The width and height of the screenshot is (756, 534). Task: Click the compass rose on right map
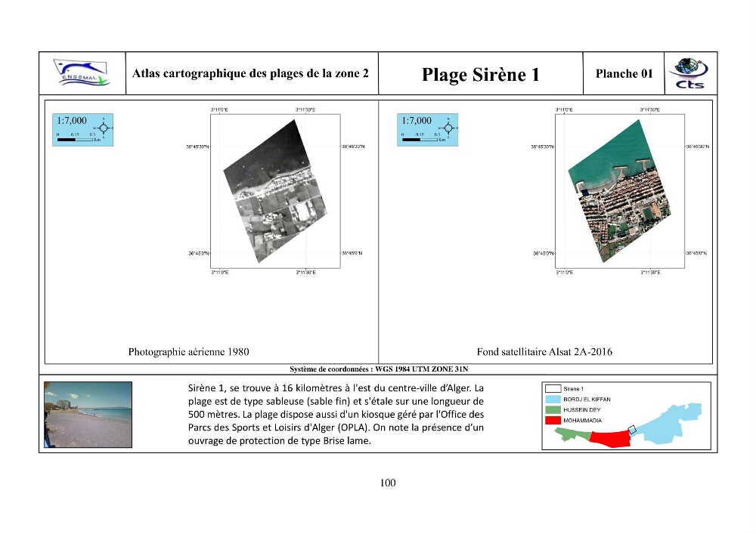tap(448, 128)
